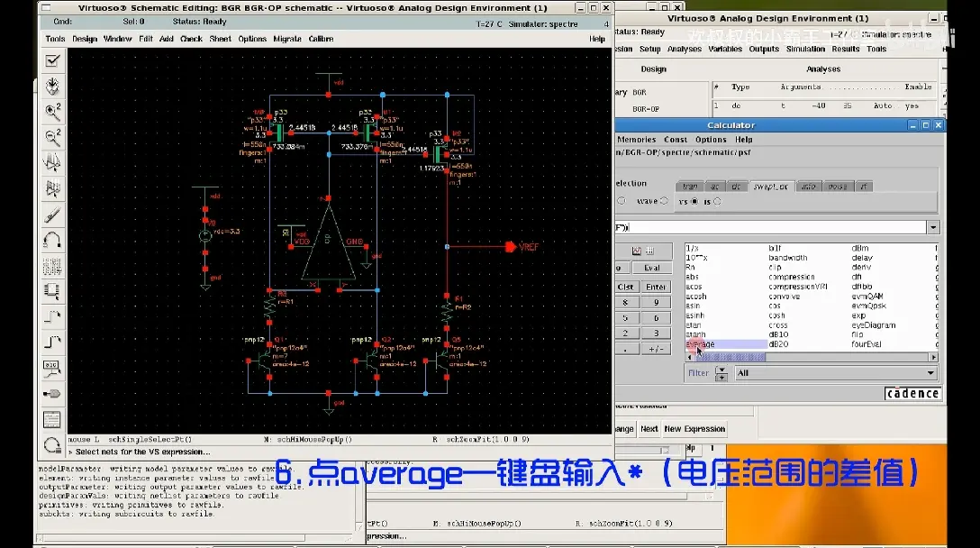The height and width of the screenshot is (548, 980).
Task: Select the narrow Wire tool icon
Action: tap(52, 317)
